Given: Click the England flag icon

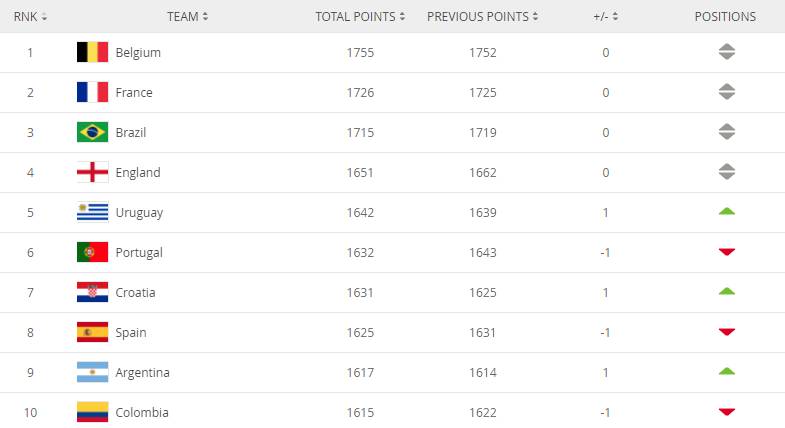Looking at the screenshot, I should 92,172.
